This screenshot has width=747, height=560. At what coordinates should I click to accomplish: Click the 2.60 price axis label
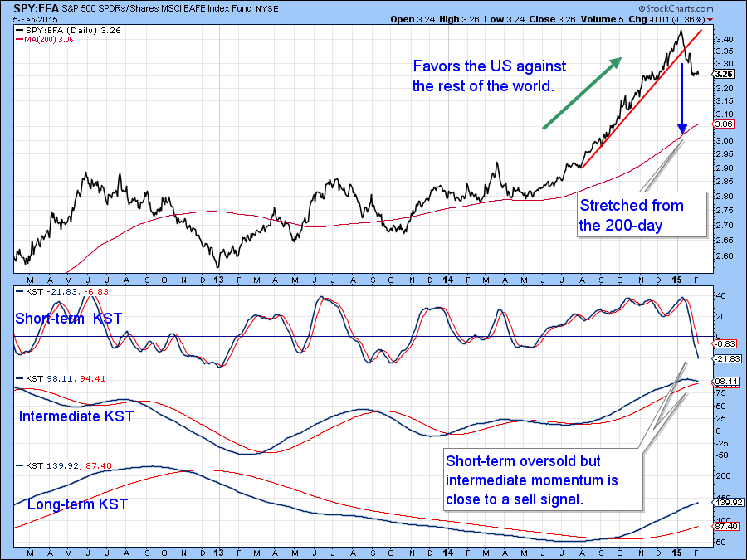(724, 256)
